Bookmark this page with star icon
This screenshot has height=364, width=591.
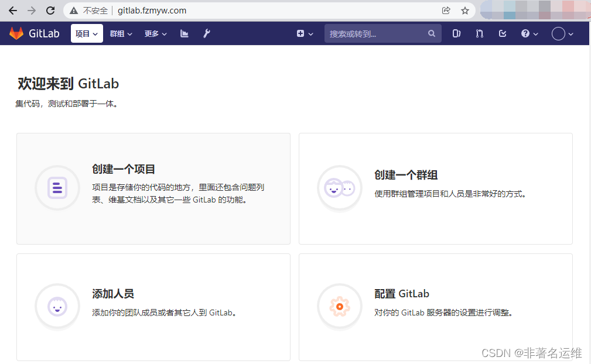point(465,11)
